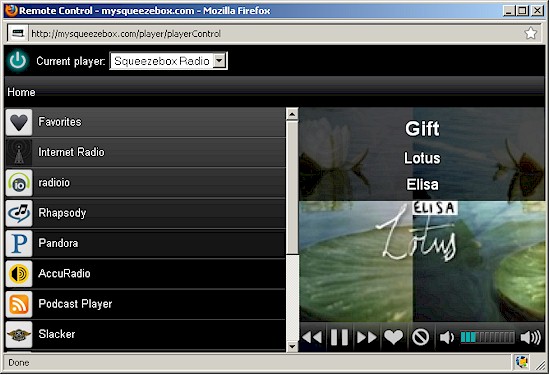Skip back with the rewind button
The width and height of the screenshot is (550, 375).
tap(312, 337)
